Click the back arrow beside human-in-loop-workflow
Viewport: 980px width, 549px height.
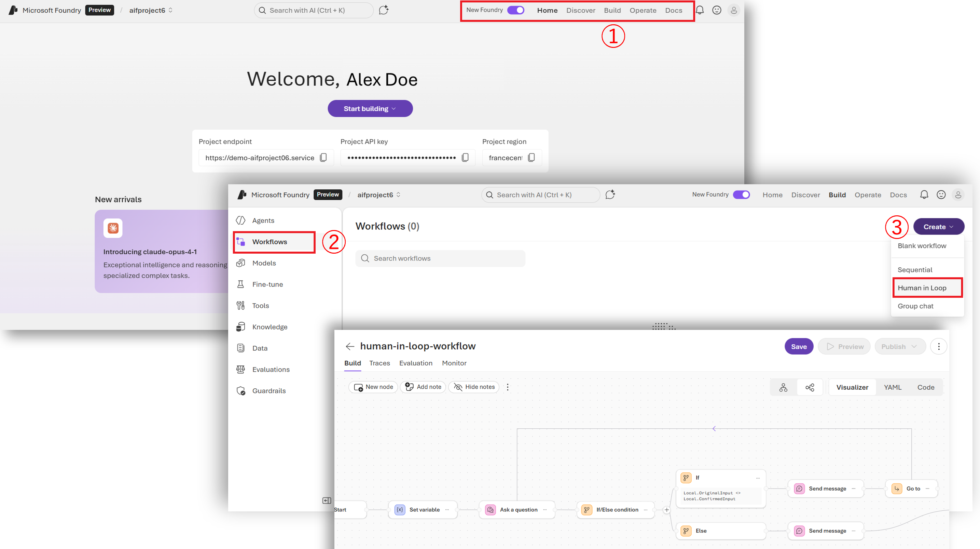pos(350,346)
